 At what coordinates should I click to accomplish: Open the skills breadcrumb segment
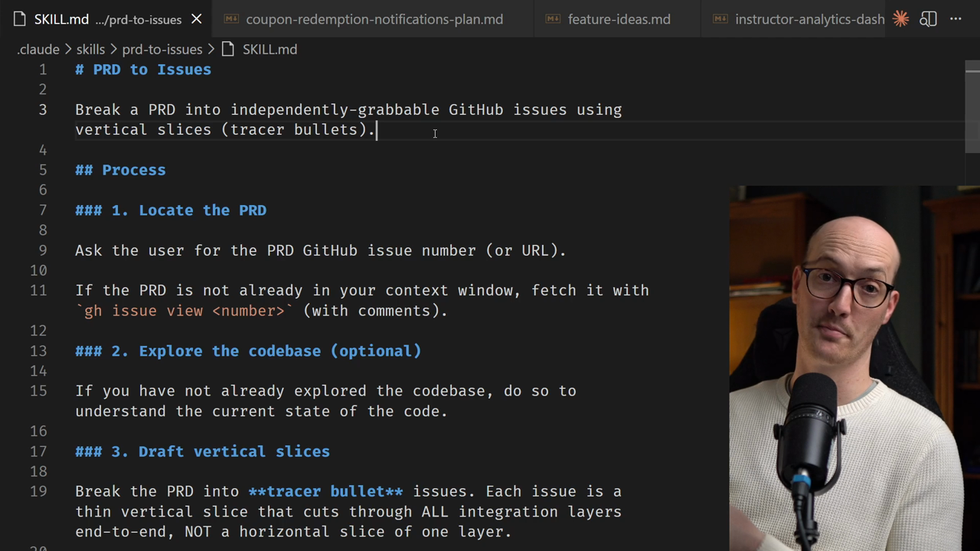tap(90, 49)
